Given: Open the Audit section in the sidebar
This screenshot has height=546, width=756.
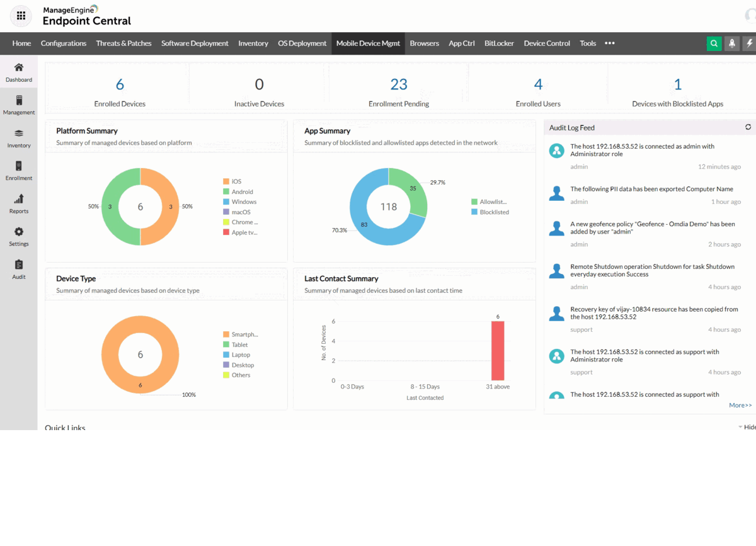Looking at the screenshot, I should pos(19,268).
